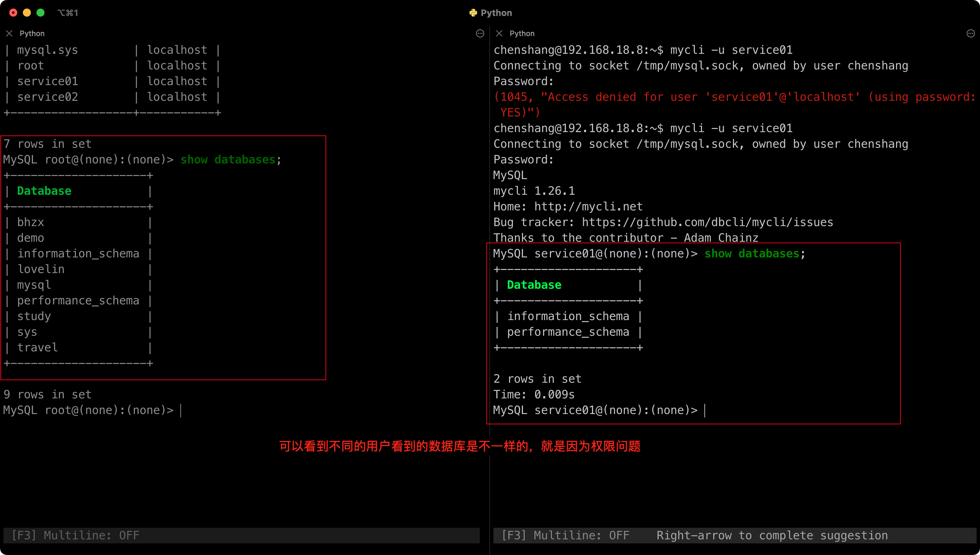Click the green fullscreen window button

40,13
